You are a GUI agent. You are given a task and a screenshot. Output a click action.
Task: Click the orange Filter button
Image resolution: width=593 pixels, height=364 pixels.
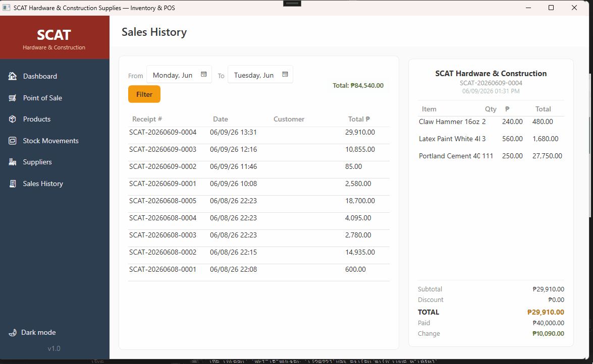click(x=144, y=94)
